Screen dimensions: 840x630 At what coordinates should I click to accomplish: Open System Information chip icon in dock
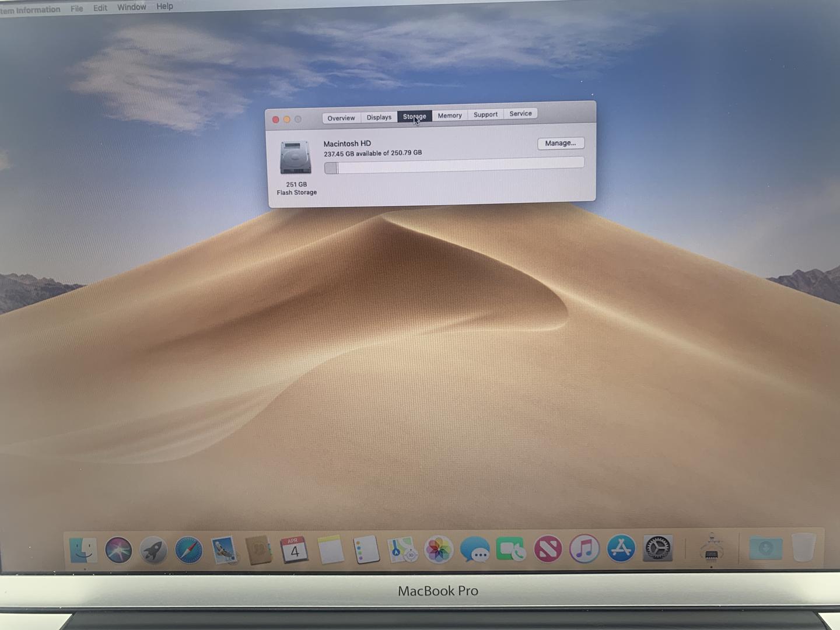click(711, 548)
